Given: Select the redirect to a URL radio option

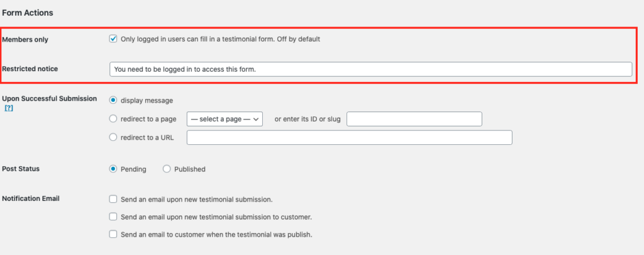Looking at the screenshot, I should 113,137.
